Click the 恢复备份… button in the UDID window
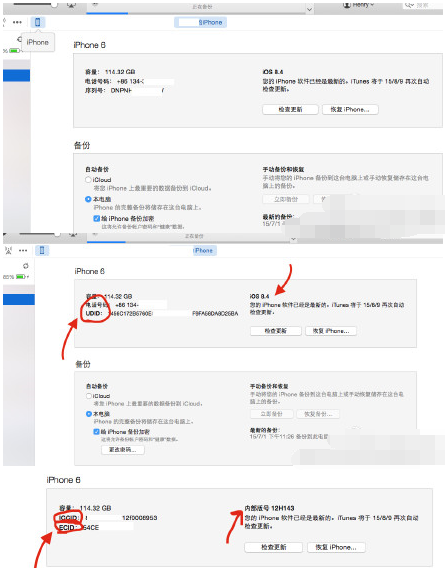This screenshot has height=568, width=445. (318, 414)
